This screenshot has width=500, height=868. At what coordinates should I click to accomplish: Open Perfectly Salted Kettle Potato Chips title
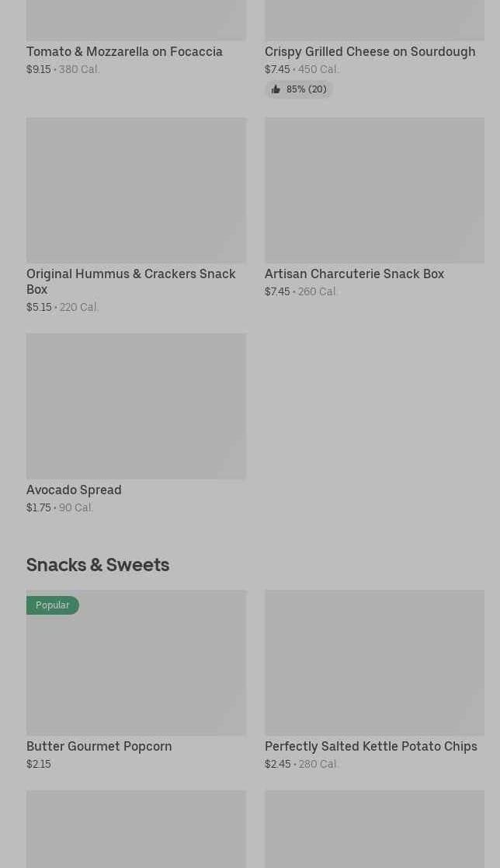(370, 747)
